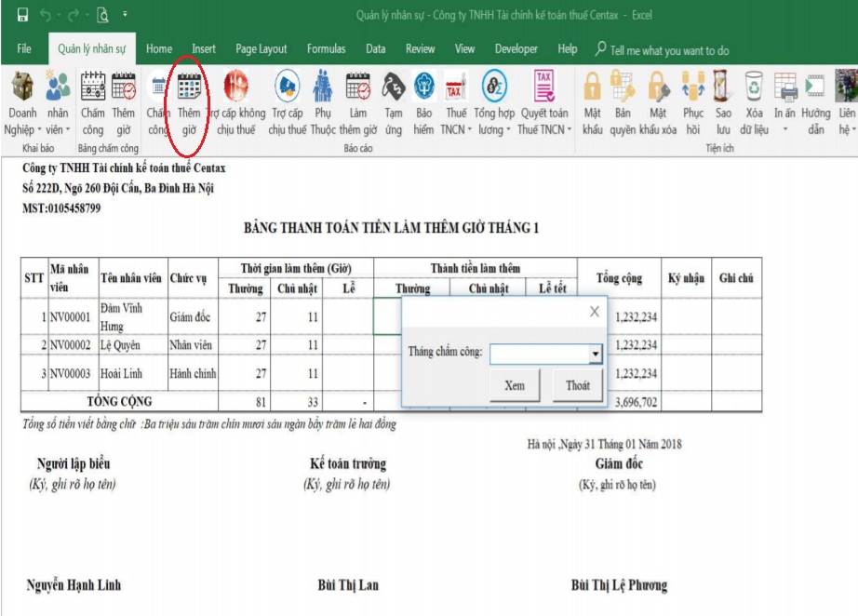858x616 pixels.
Task: Open the circled Thêm giờ report icon
Action: (189, 88)
